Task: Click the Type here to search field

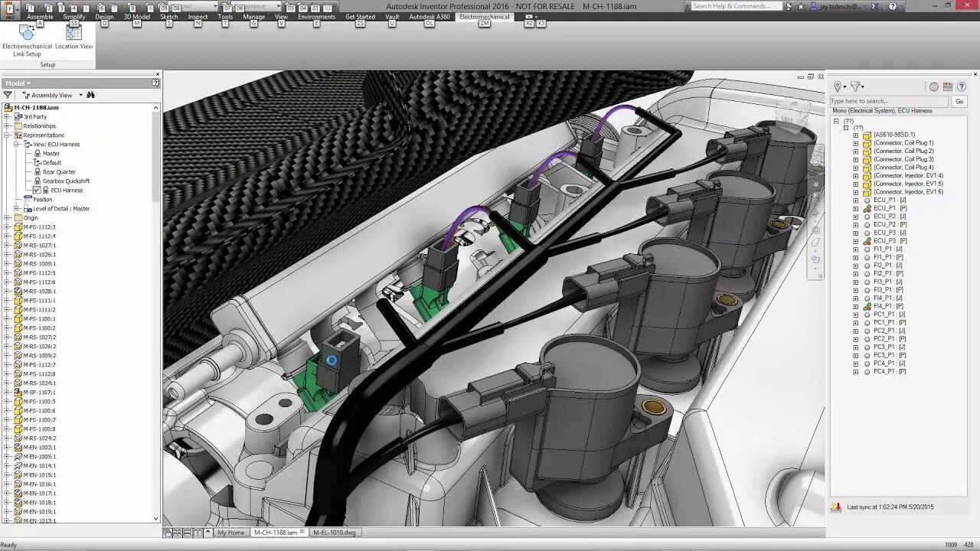Action: tap(890, 101)
